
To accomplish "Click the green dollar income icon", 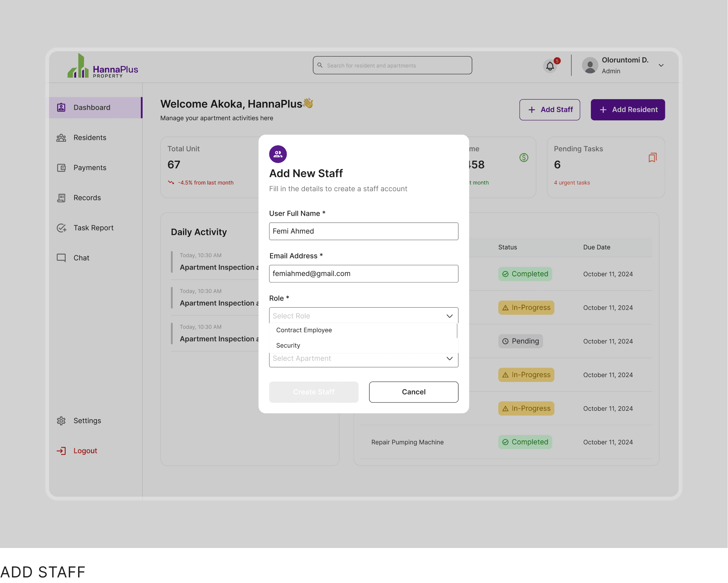I will tap(524, 158).
